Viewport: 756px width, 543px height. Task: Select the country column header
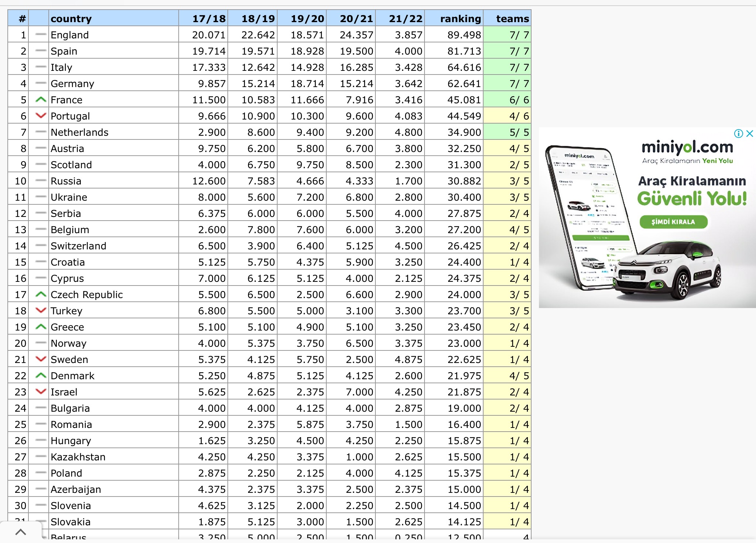pos(71,18)
